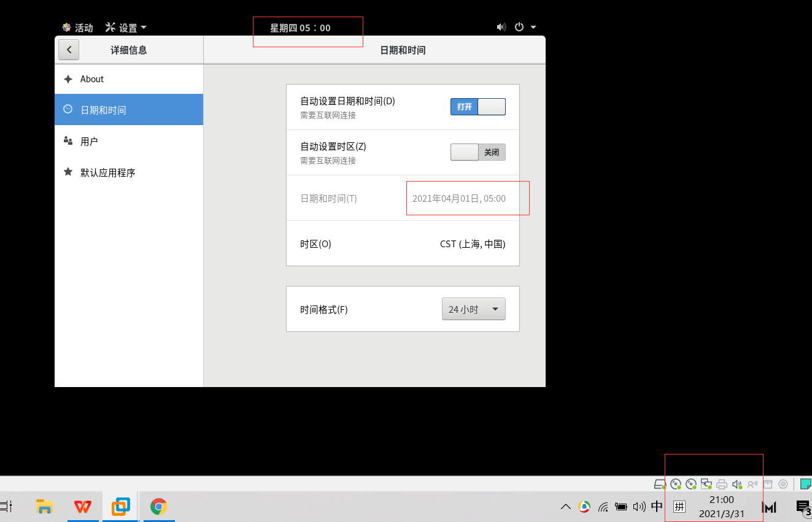812x522 pixels.
Task: Expand the GNOME system menu arrow
Action: (533, 27)
